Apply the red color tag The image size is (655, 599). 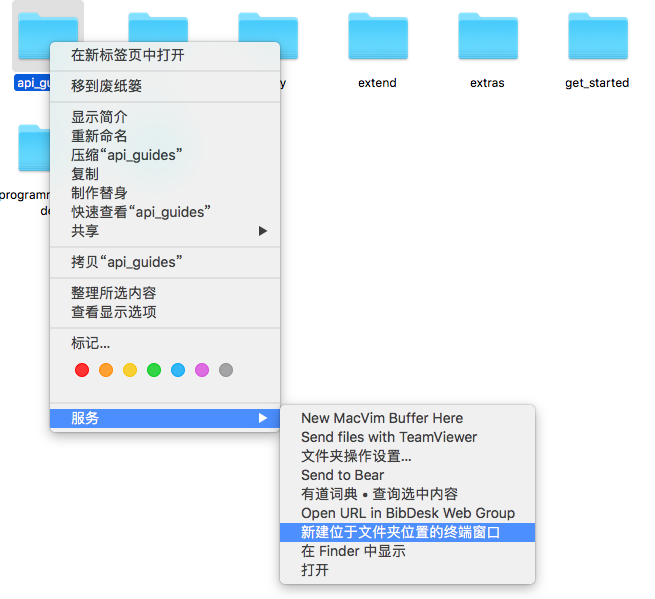82,370
